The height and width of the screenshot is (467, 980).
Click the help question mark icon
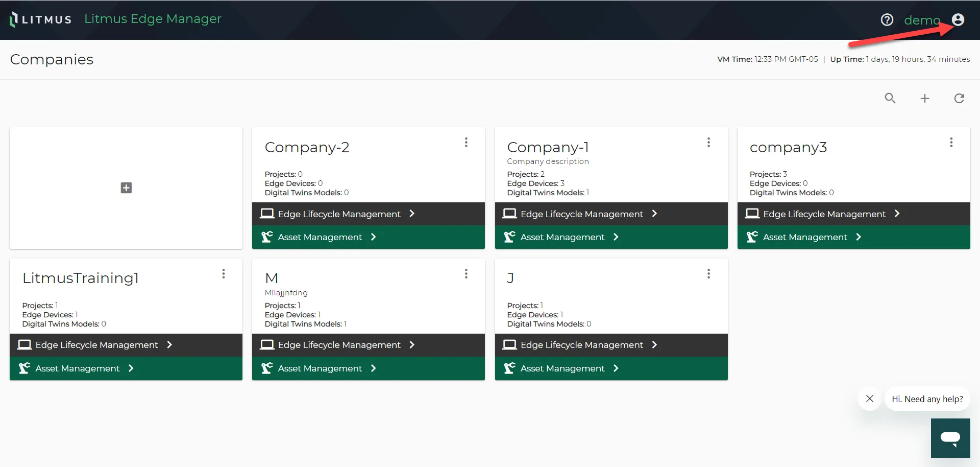[x=887, y=19]
